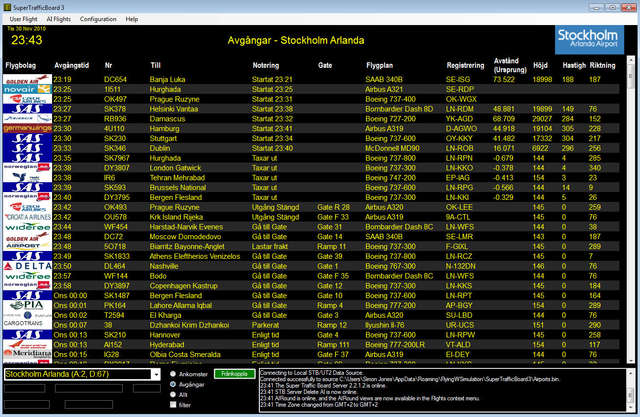
Task: Click the Widerøe logo for Harstad-Narvik flight WF454
Action: pos(27,227)
